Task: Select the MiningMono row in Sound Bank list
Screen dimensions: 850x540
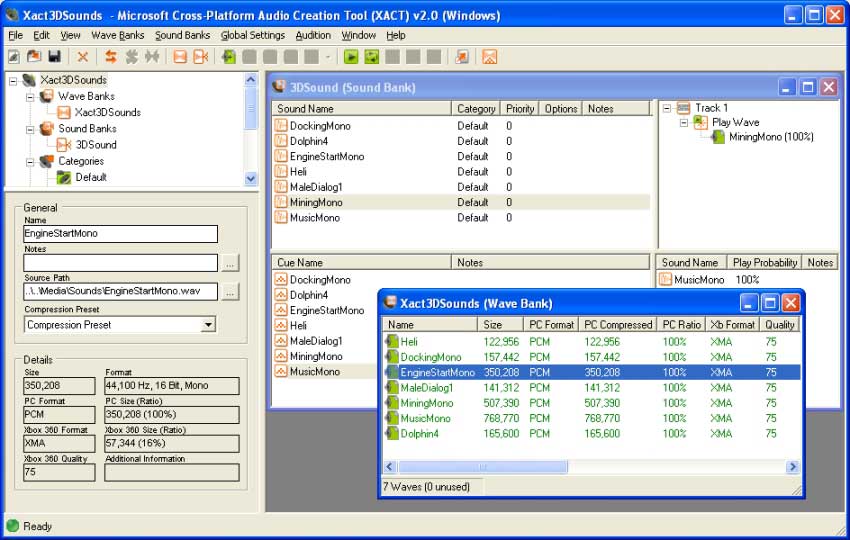Action: pos(462,202)
